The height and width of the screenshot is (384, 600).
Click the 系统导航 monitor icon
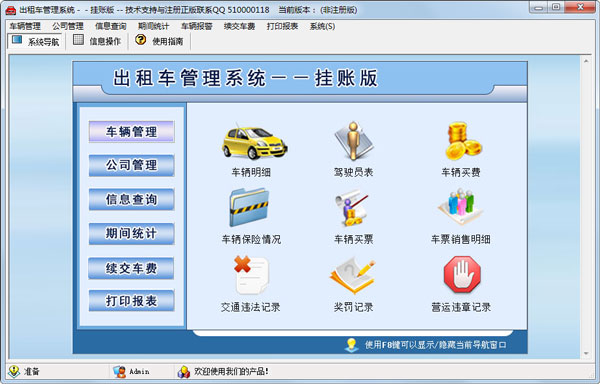point(17,39)
